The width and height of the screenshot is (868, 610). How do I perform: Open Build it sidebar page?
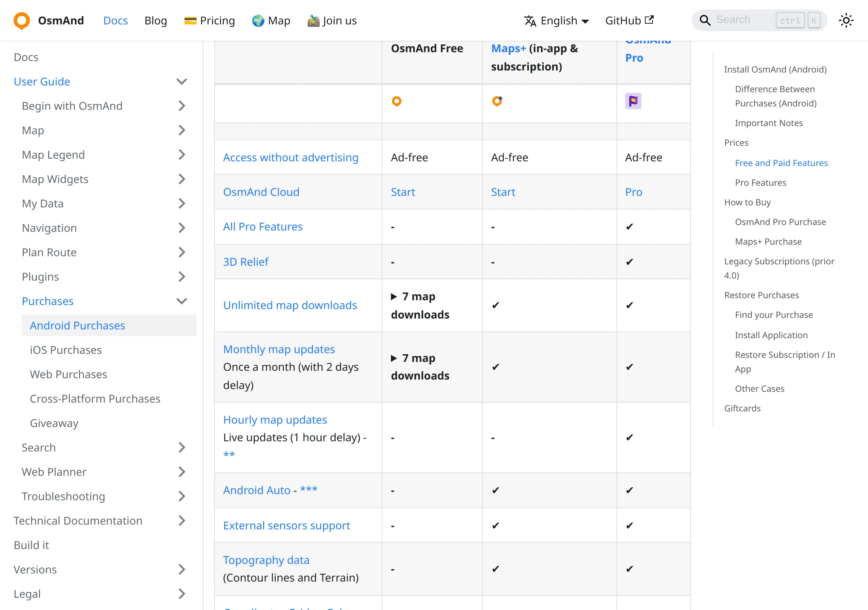pyautogui.click(x=32, y=545)
